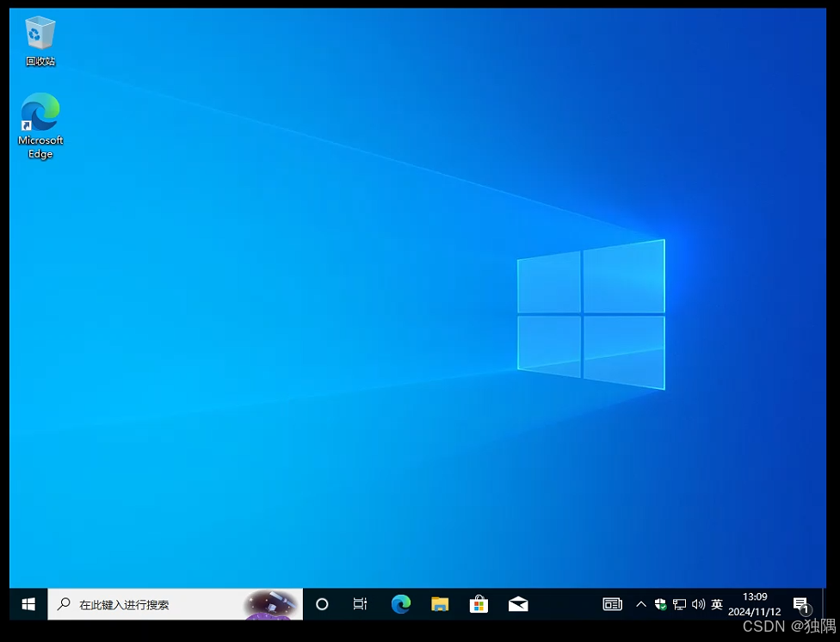
Task: Open the News and interests taskbar icon
Action: pyautogui.click(x=612, y=604)
